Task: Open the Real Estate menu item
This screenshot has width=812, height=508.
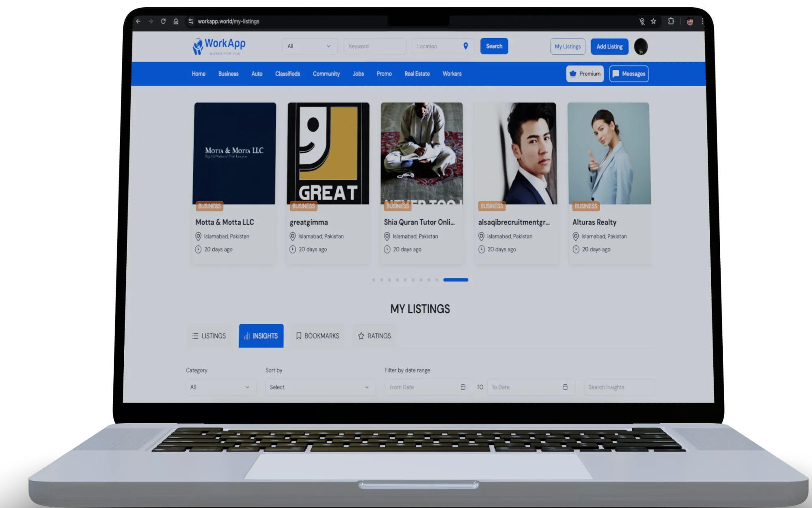Action: click(417, 74)
